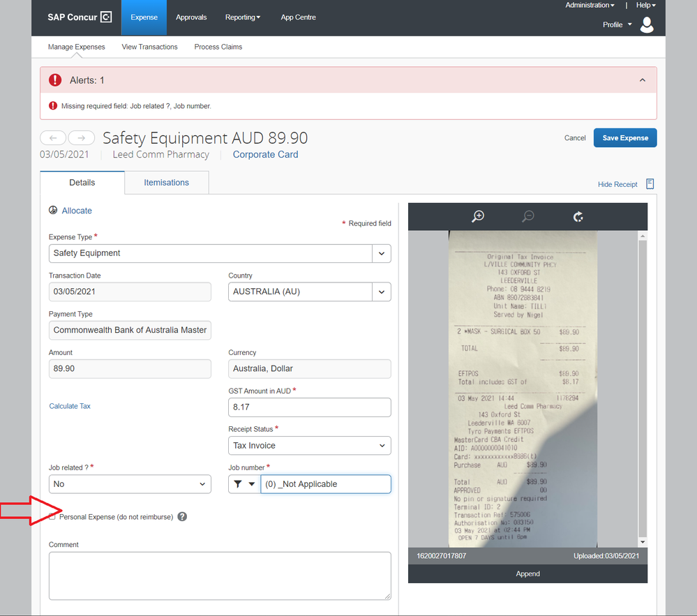Click the Amount field showing 89.90
Screen dimensions: 697x616
(x=130, y=369)
